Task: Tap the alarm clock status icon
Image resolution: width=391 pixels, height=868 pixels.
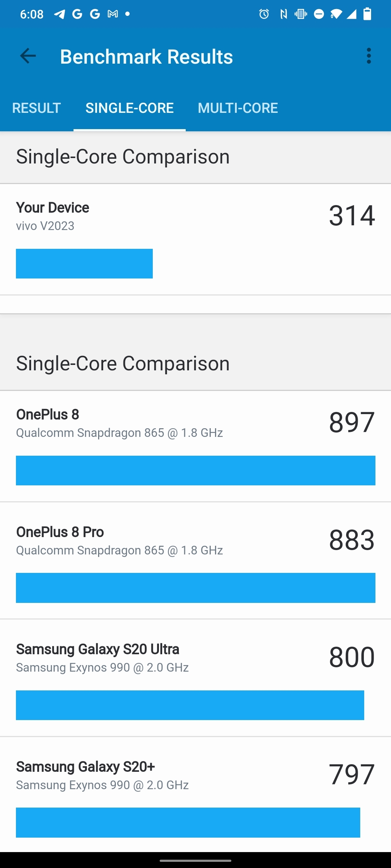Action: [x=264, y=14]
